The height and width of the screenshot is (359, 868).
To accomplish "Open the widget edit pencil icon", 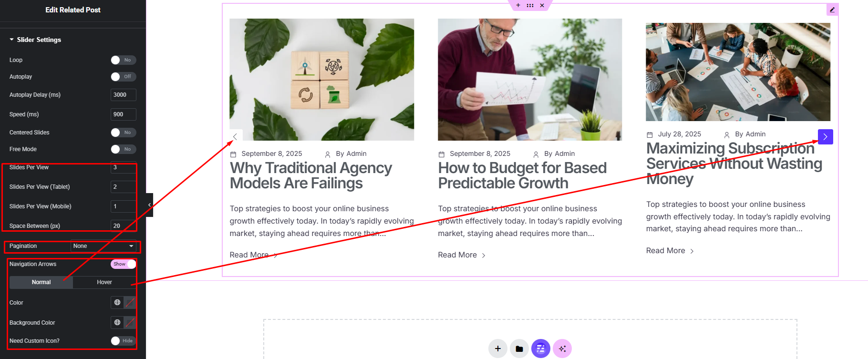I will (832, 10).
